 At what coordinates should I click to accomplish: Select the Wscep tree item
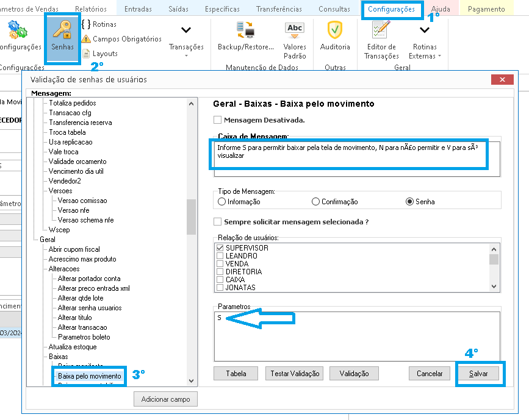coord(59,230)
